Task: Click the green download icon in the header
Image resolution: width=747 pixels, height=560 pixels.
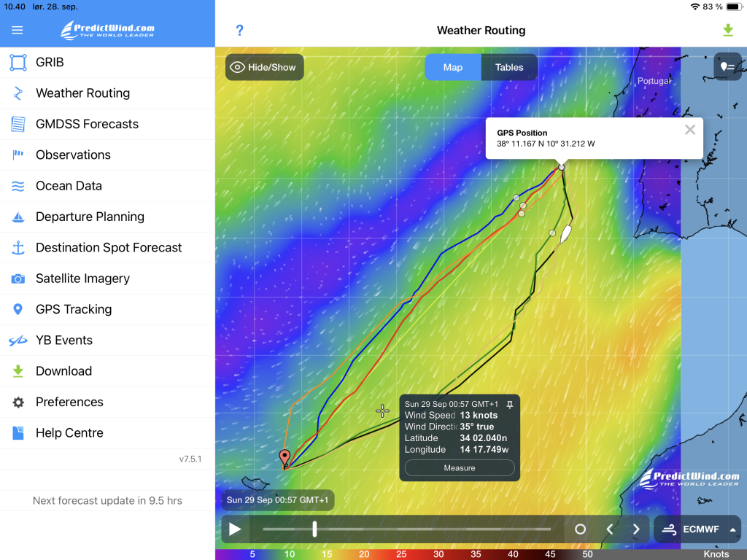Action: pyautogui.click(x=728, y=31)
